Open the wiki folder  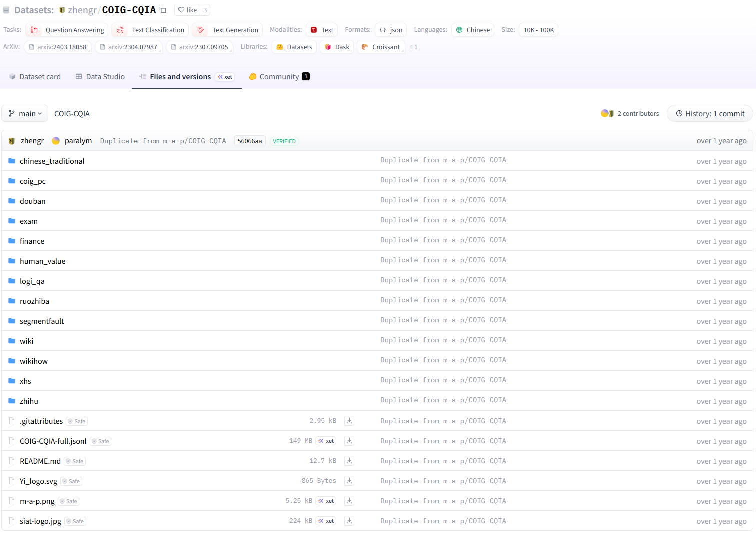[x=26, y=341]
